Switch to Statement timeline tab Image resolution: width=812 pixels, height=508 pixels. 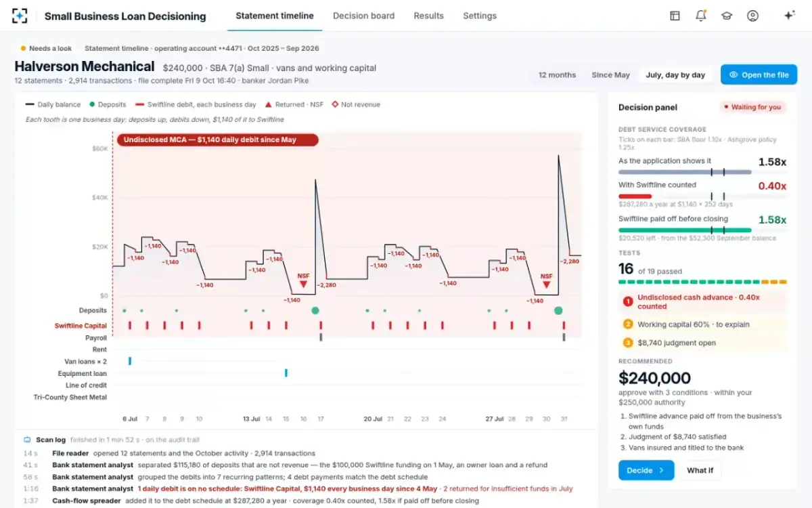(x=275, y=16)
